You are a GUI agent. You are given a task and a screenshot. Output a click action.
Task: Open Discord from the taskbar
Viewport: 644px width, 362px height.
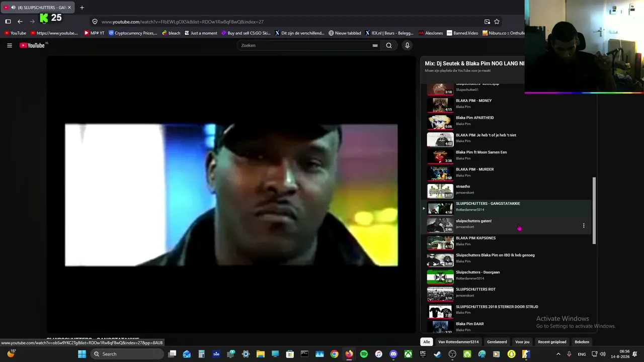click(393, 354)
